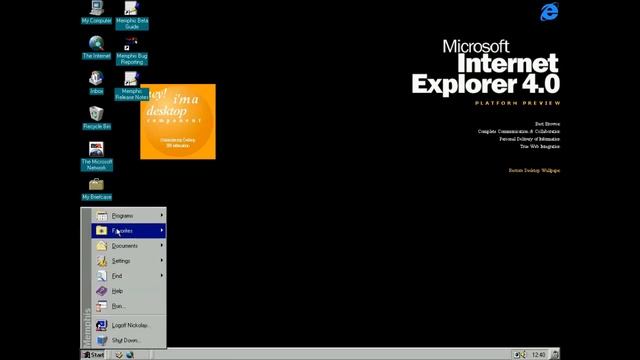This screenshot has height=360, width=640.
Task: Choose Help from the Start menu
Action: point(129,291)
